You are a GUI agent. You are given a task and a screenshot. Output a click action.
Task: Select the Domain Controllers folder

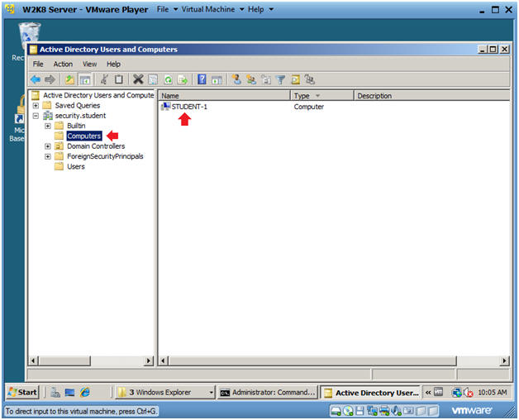tap(96, 146)
